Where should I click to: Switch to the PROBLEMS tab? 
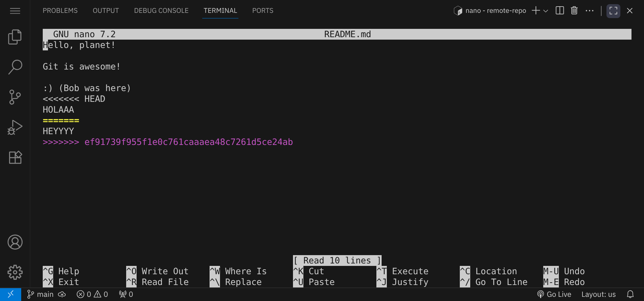pos(60,11)
